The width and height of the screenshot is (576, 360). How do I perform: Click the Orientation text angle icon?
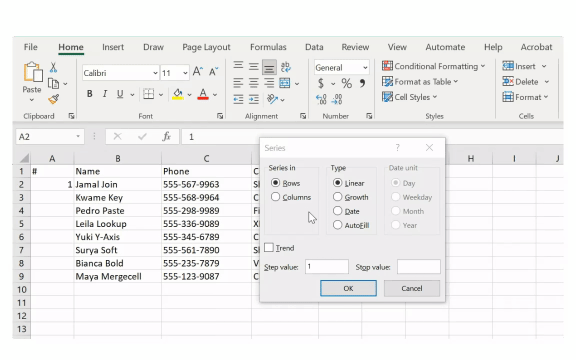(272, 99)
